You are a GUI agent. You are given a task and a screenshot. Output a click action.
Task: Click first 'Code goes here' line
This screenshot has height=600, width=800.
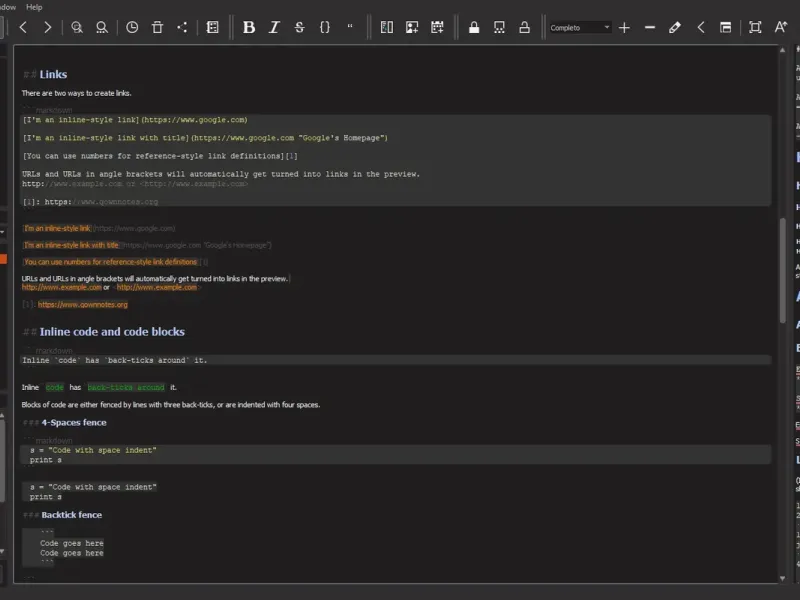click(x=72, y=543)
